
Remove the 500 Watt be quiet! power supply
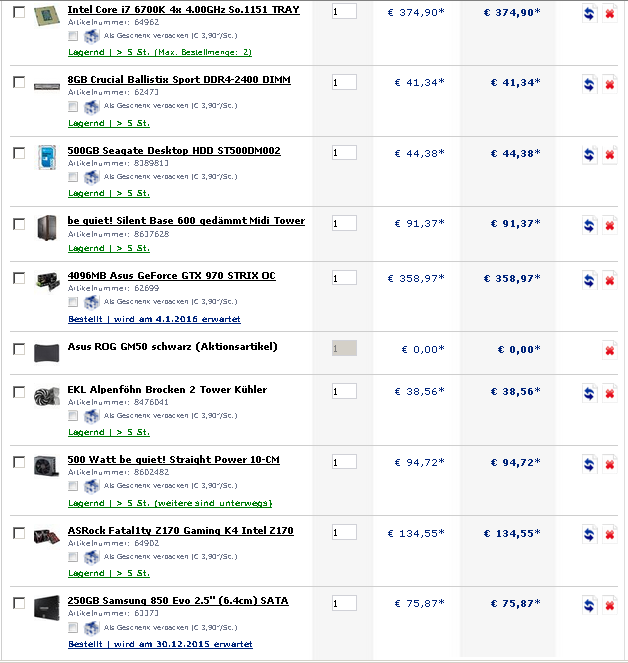click(x=609, y=464)
